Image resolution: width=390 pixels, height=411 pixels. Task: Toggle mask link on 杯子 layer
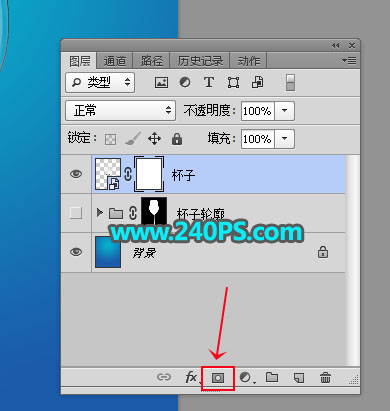pos(128,174)
